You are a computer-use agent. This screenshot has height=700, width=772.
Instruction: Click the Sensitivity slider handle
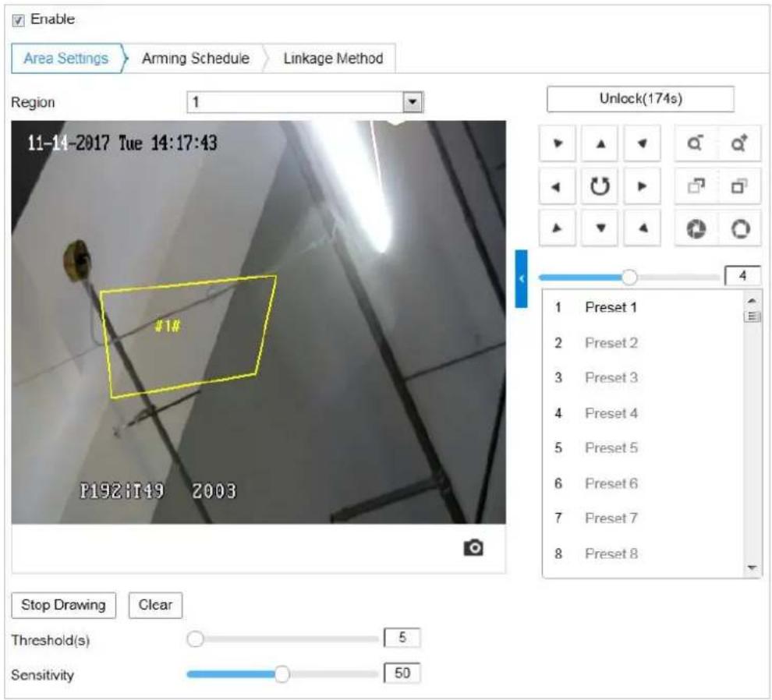point(282,674)
